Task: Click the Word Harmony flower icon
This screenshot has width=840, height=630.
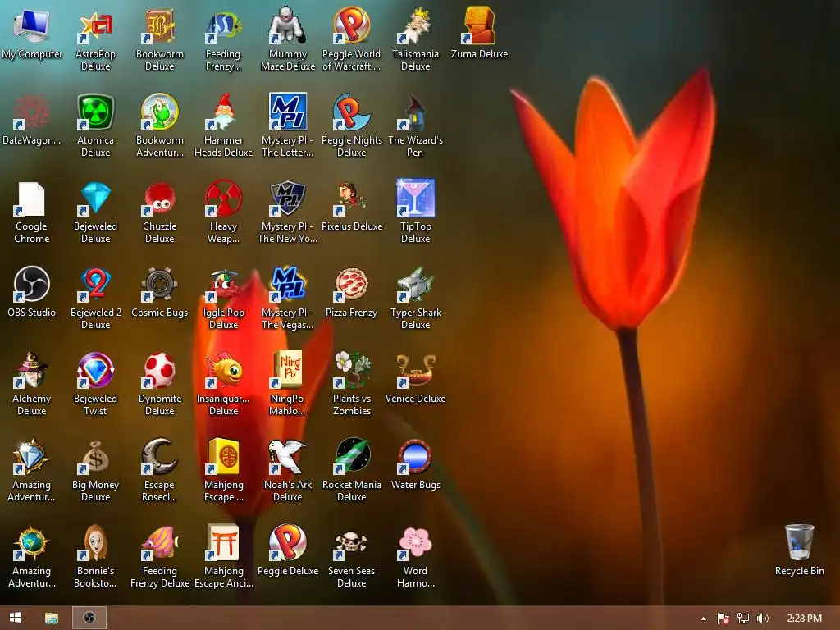Action: pos(416,543)
